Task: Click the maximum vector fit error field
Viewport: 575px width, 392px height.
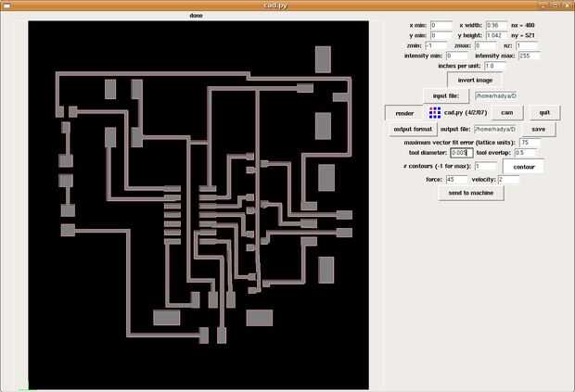Action: pos(530,142)
